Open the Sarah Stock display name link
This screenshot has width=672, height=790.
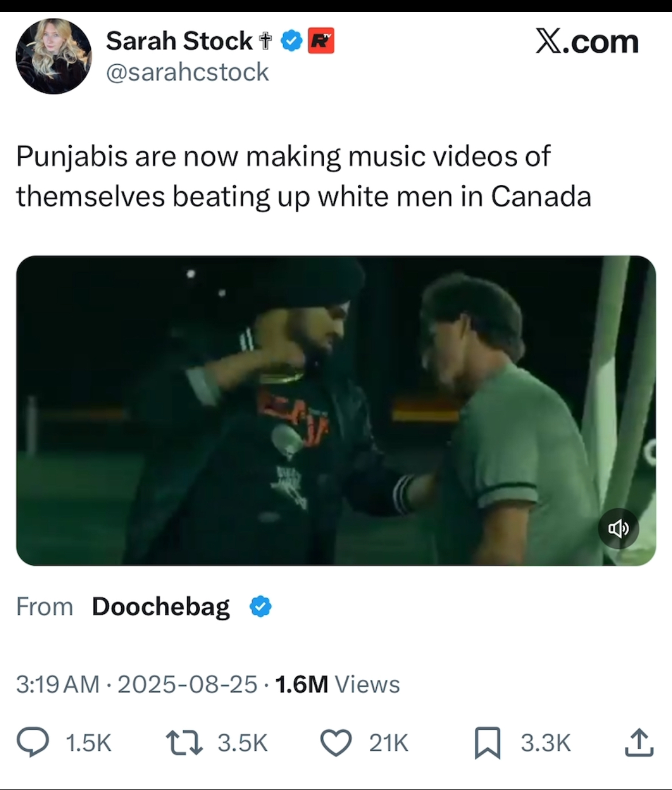pyautogui.click(x=179, y=41)
